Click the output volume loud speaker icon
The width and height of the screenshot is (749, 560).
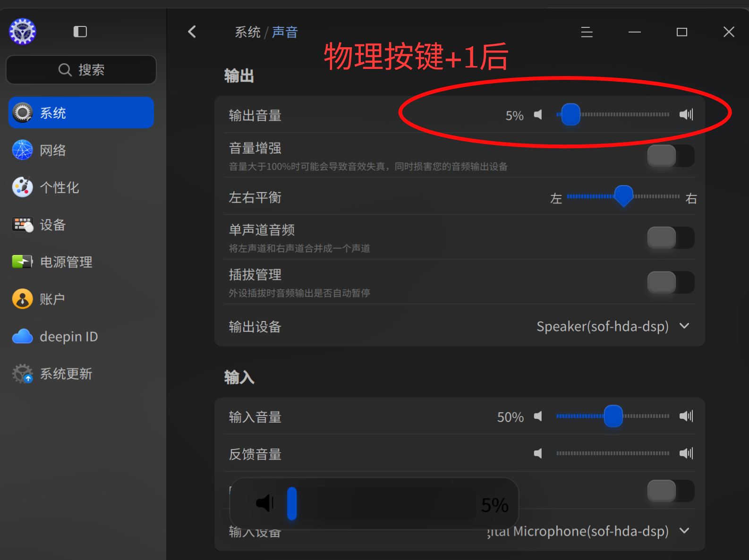coord(686,115)
